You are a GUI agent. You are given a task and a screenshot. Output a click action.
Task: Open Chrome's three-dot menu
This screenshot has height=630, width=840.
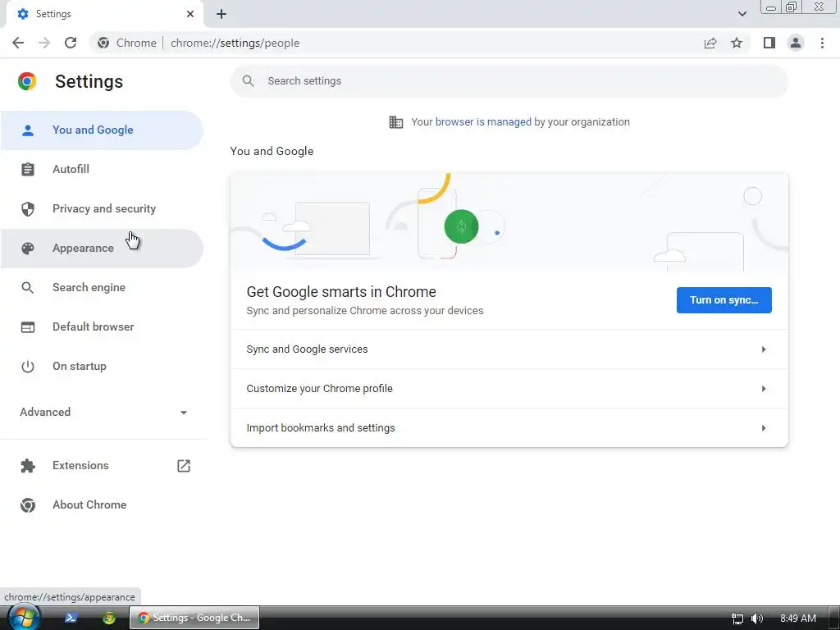pyautogui.click(x=822, y=43)
